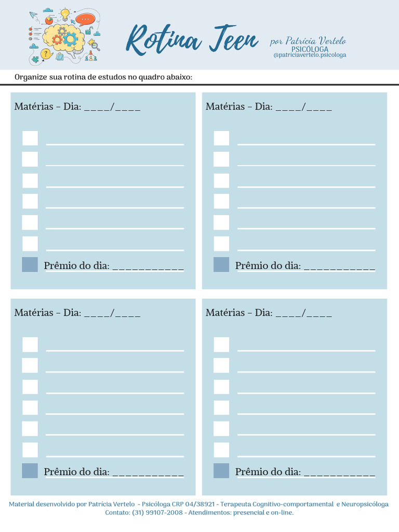Check the last white box in lower-left Matérias panel

click(30, 450)
